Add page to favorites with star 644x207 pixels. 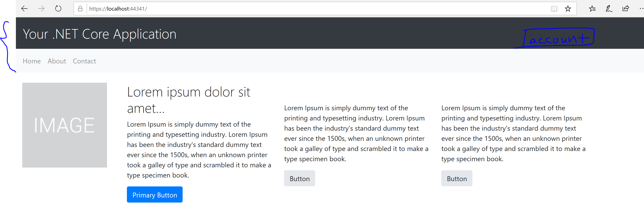[x=568, y=9]
